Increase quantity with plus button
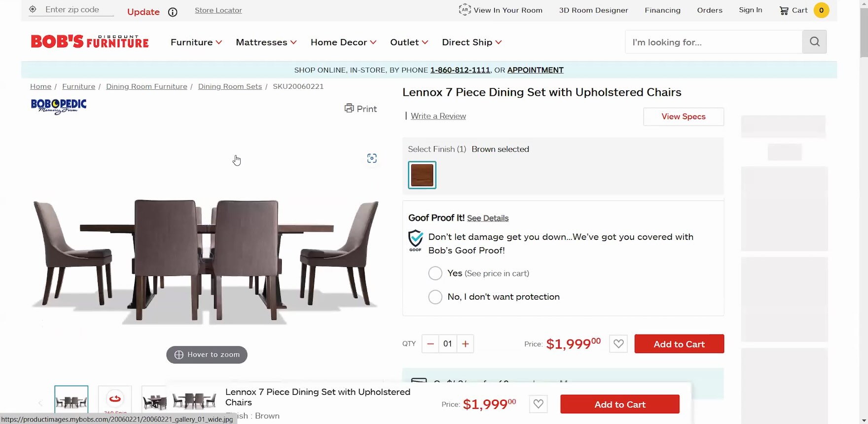This screenshot has width=868, height=424. click(465, 344)
